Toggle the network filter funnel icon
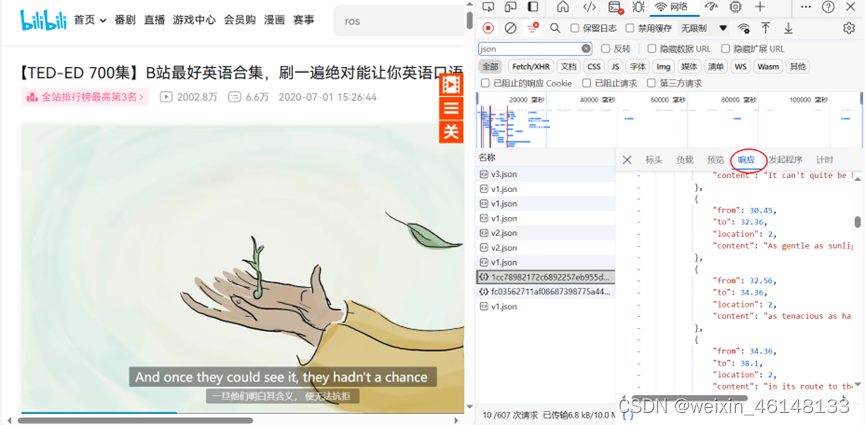This screenshot has height=425, width=865. click(x=532, y=28)
